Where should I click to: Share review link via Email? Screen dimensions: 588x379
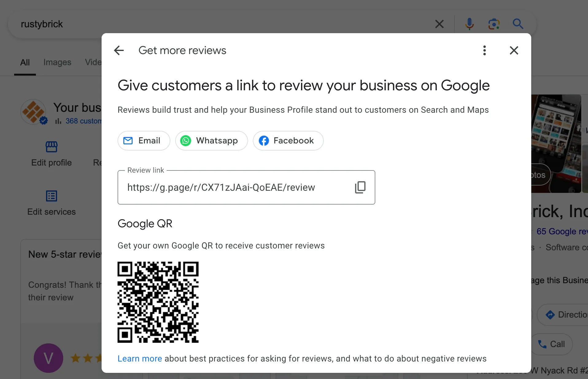[x=144, y=141]
